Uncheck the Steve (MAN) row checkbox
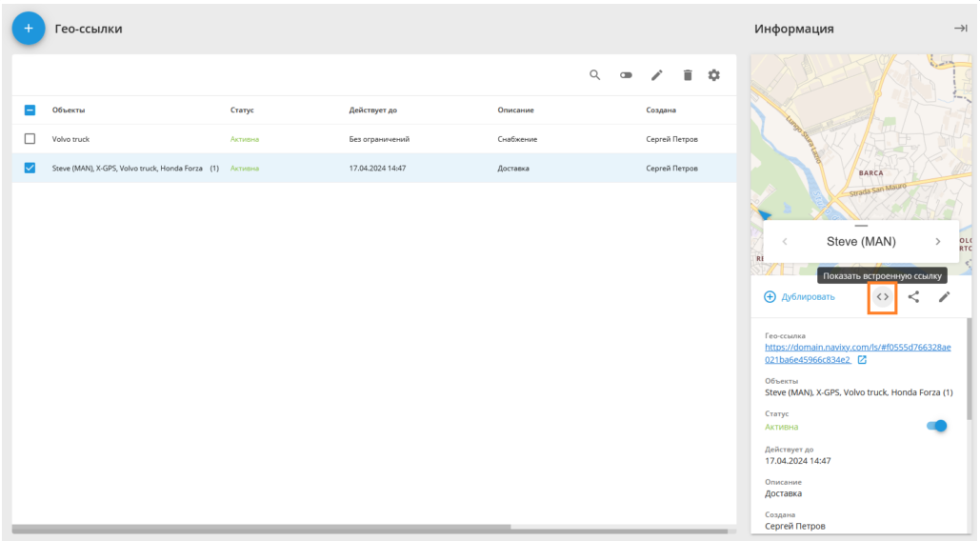980x541 pixels. coord(30,168)
